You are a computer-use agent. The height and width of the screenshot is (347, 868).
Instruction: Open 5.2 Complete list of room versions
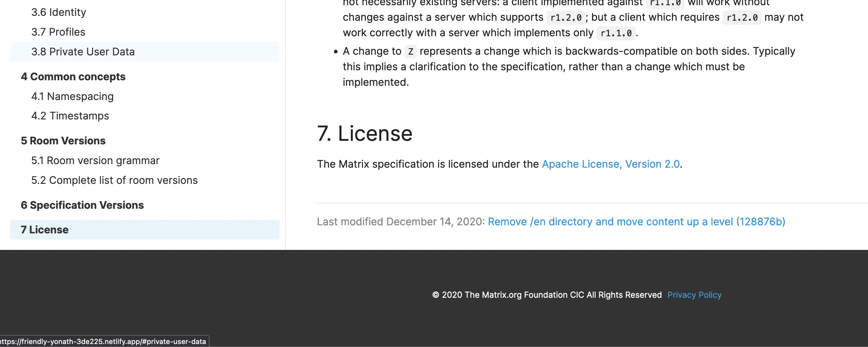pos(114,180)
